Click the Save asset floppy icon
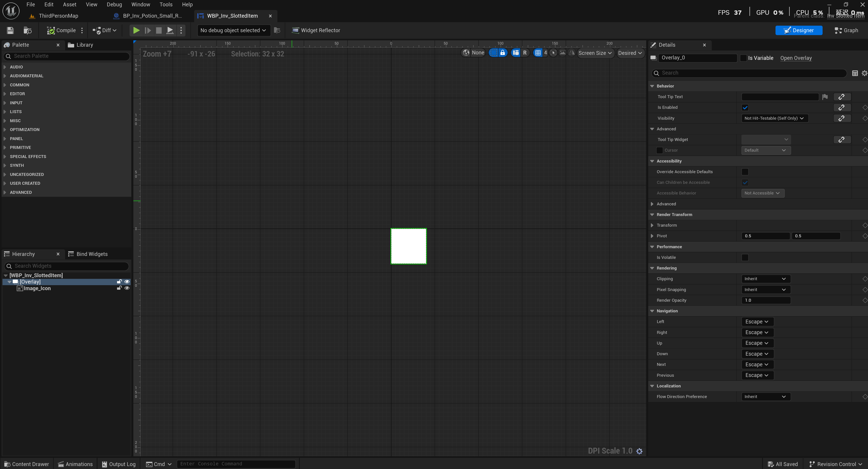This screenshot has width=868, height=469. tap(10, 30)
